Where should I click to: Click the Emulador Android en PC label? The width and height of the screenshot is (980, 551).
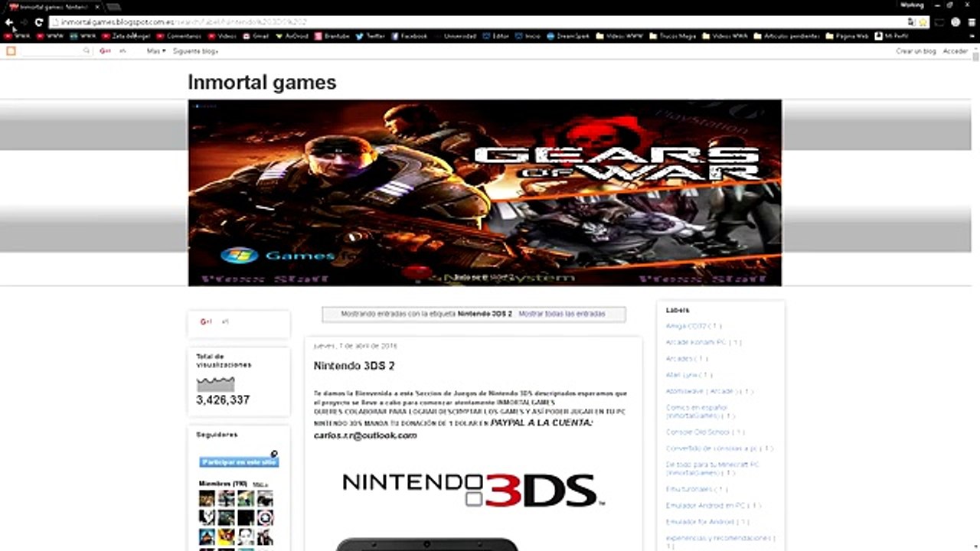pos(713,505)
